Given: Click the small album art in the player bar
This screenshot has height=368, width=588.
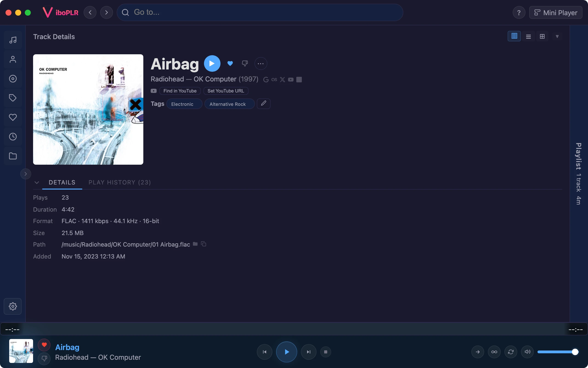Looking at the screenshot, I should click(21, 351).
